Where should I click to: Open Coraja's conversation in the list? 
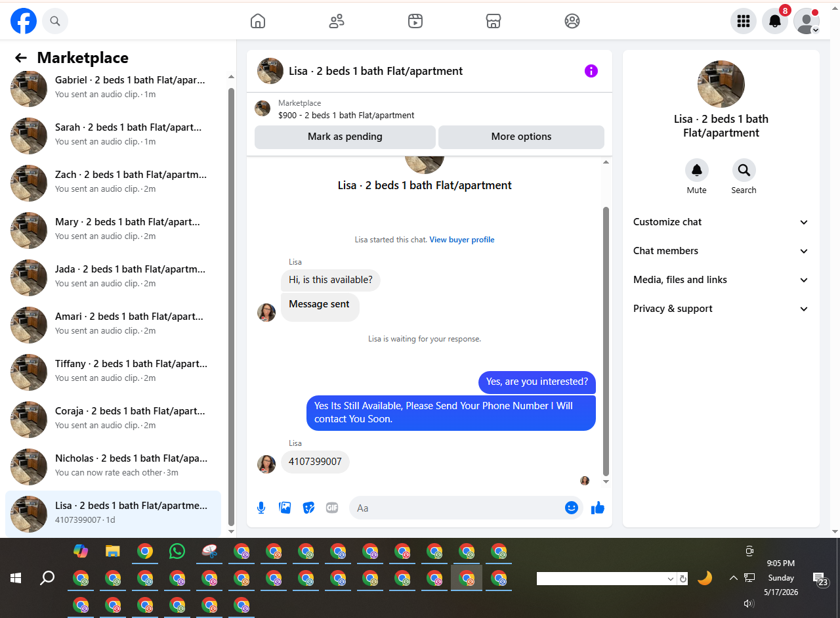click(114, 420)
